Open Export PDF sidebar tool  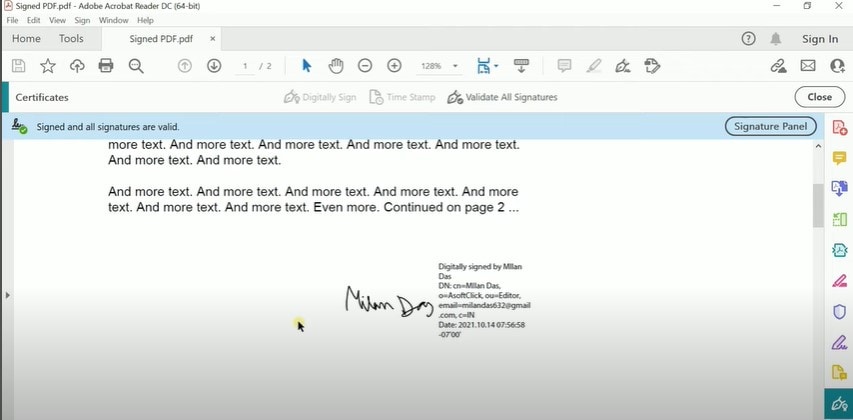pos(840,189)
